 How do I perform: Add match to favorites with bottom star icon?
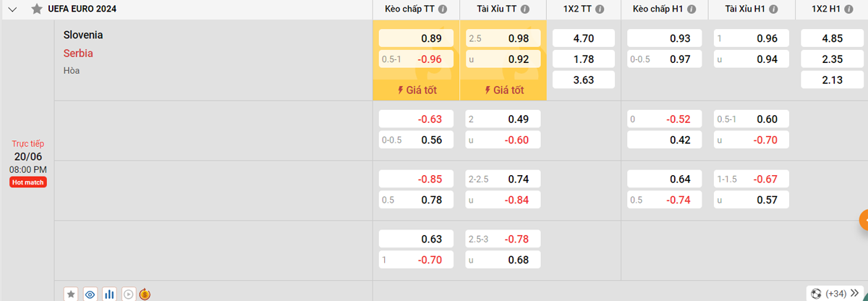[71, 294]
